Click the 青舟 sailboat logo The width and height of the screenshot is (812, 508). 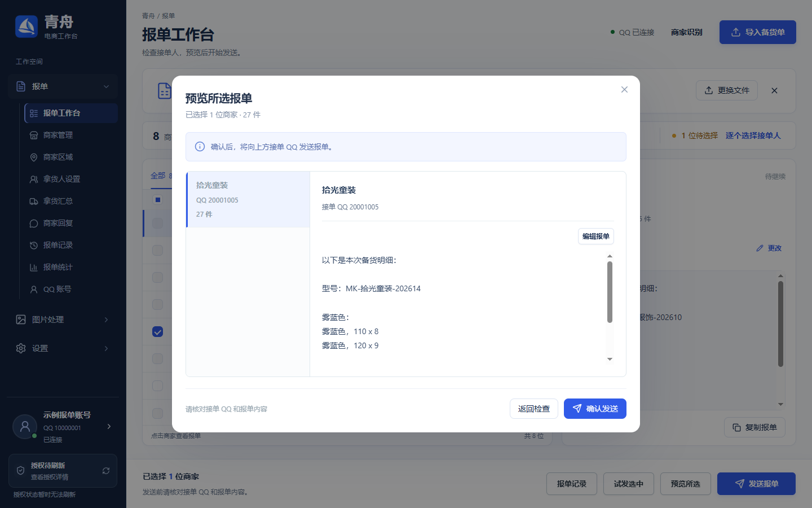pyautogui.click(x=27, y=27)
